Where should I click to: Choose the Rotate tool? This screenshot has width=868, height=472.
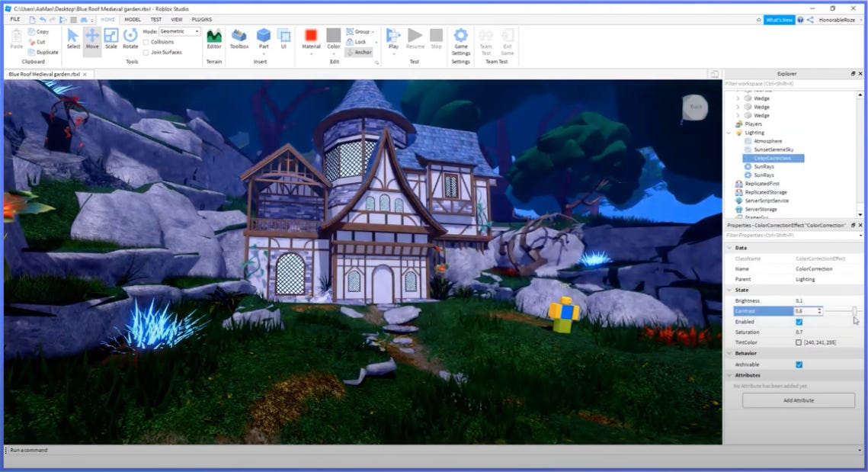click(x=130, y=40)
